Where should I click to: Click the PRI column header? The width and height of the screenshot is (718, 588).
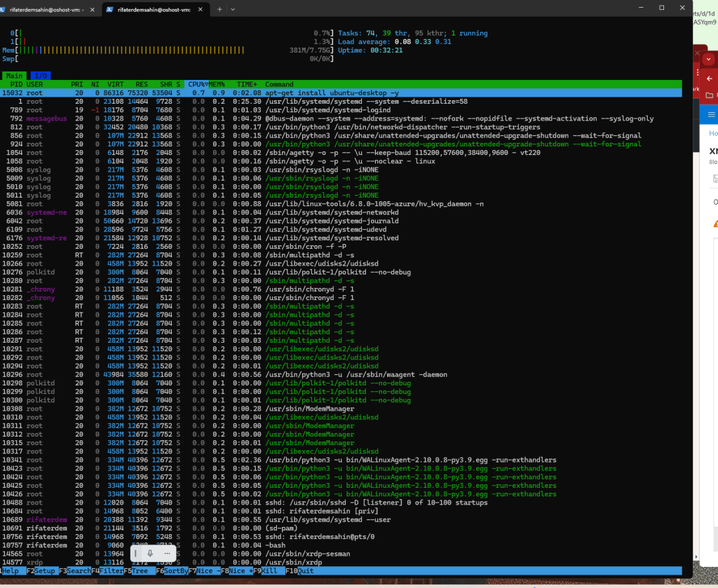coord(77,84)
